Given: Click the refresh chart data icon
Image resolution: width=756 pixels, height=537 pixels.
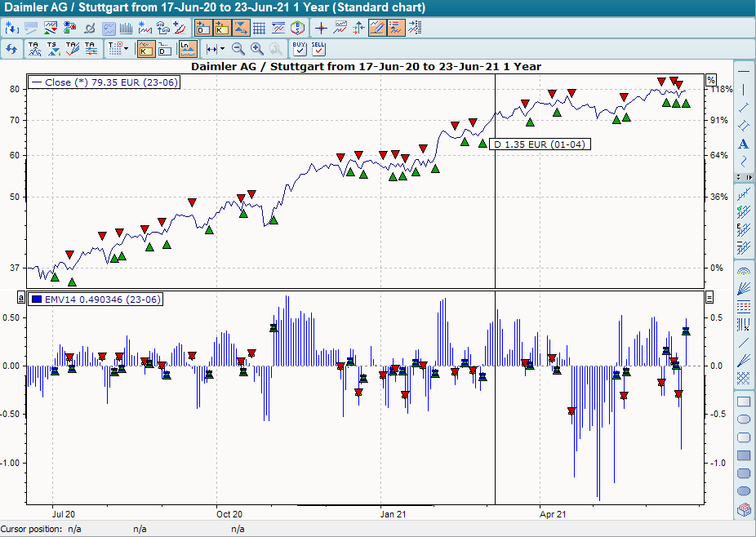Looking at the screenshot, I should pos(13,50).
